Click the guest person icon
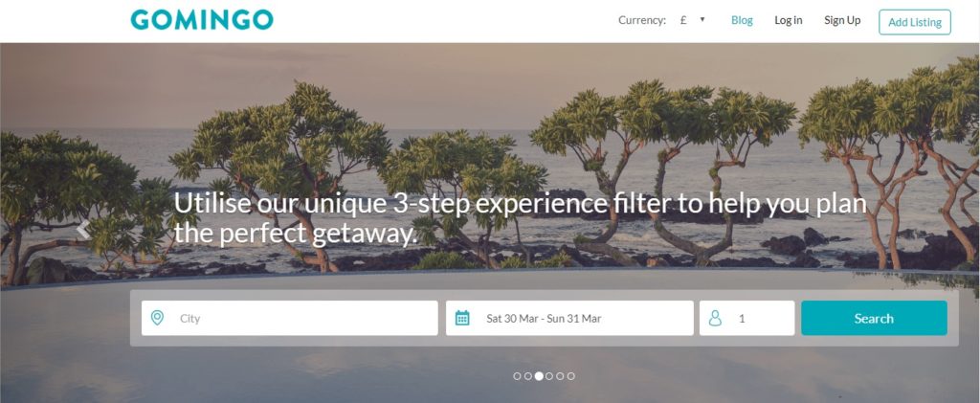The height and width of the screenshot is (403, 980). click(x=715, y=318)
